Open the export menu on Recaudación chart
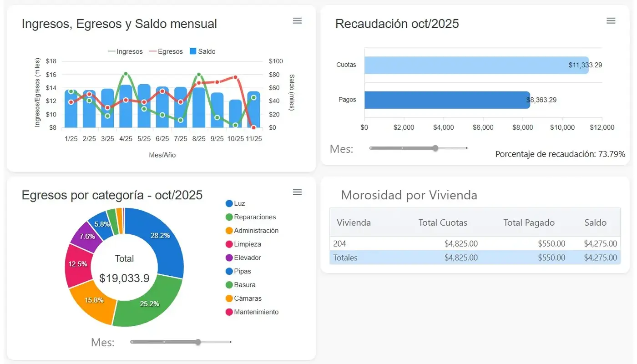The width and height of the screenshot is (637, 364). tap(611, 20)
